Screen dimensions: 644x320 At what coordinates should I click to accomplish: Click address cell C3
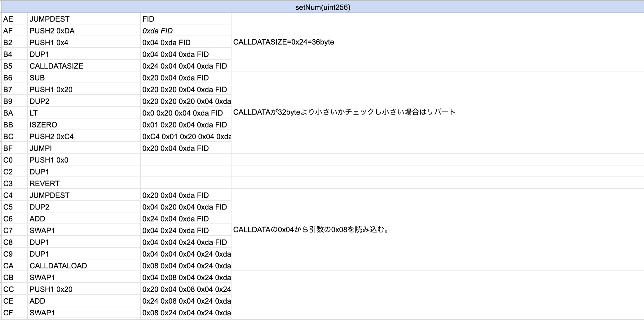click(14, 184)
